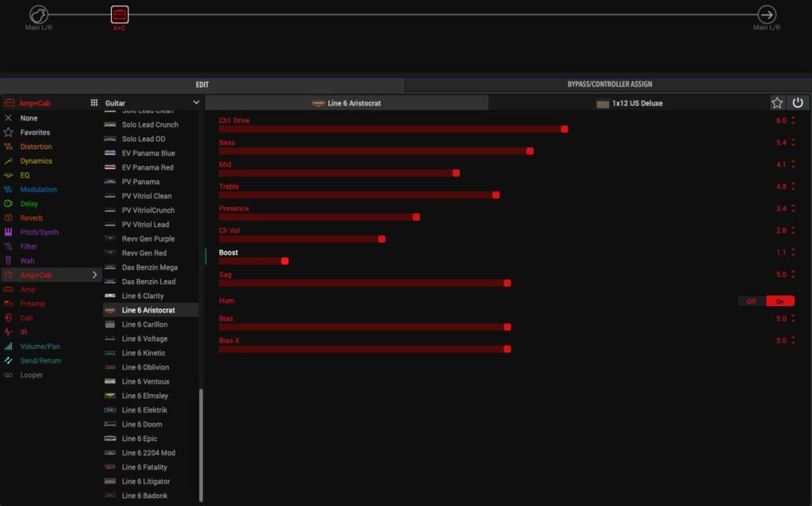The width and height of the screenshot is (812, 506).
Task: Turn Hum off
Action: click(751, 301)
